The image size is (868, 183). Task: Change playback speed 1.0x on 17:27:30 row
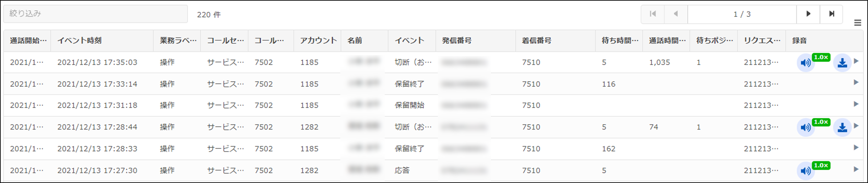pos(821,165)
